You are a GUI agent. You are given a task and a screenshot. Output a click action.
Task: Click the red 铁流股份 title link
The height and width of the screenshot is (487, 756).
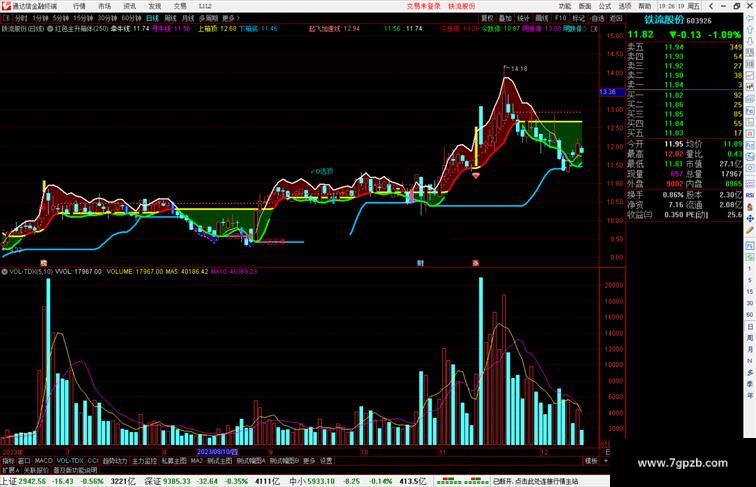pyautogui.click(x=461, y=6)
